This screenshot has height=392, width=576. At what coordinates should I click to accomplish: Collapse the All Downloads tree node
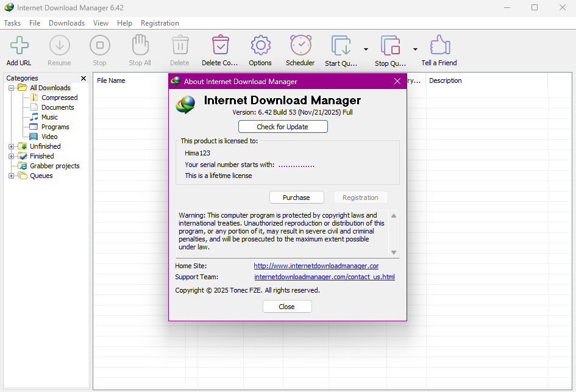click(x=11, y=88)
